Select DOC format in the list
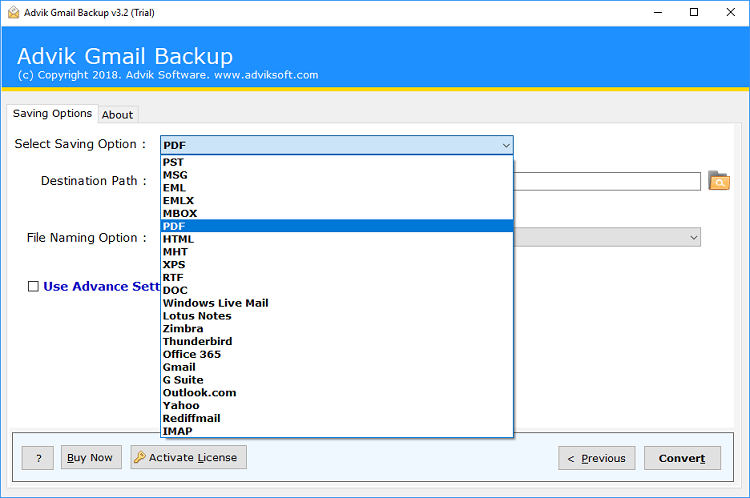This screenshot has width=750, height=498. tap(337, 290)
